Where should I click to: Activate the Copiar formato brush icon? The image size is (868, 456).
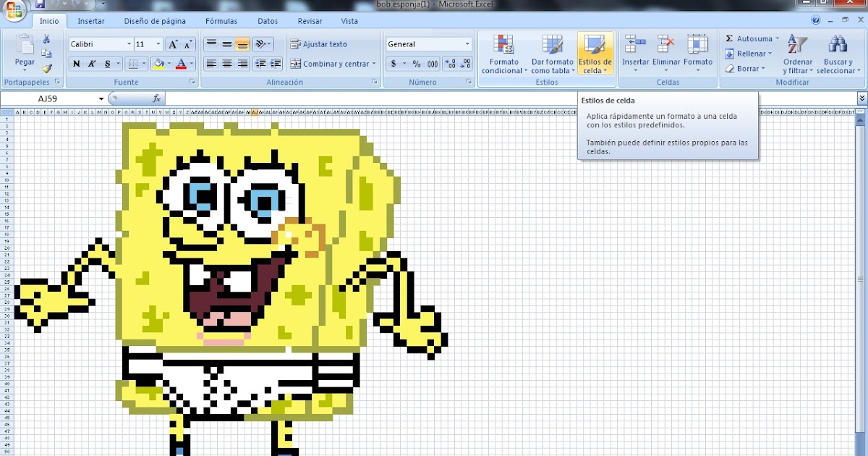click(46, 69)
